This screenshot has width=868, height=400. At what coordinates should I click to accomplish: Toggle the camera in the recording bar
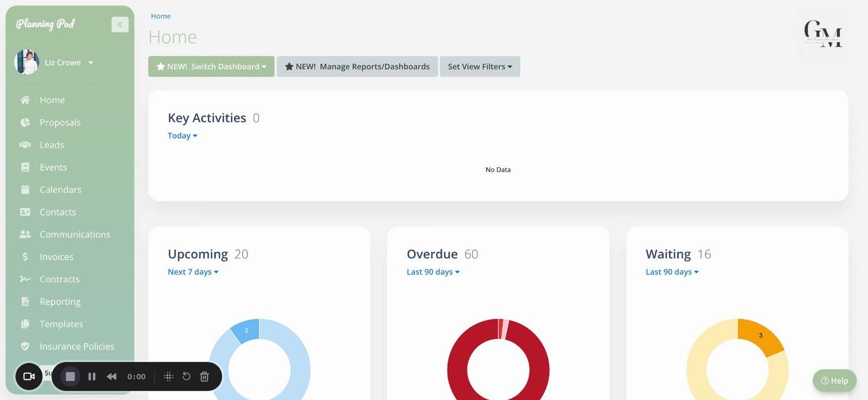(x=29, y=376)
